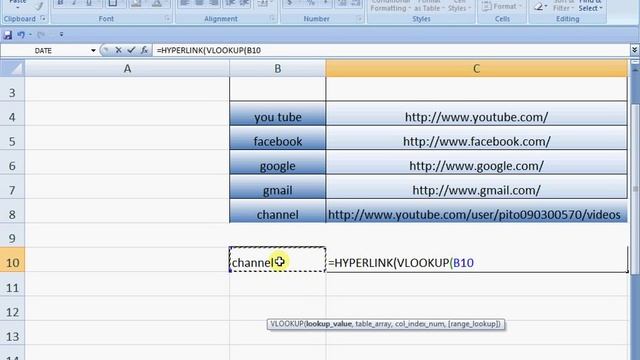
Task: Click cell with http://www.facebook.com/
Action: click(477, 138)
